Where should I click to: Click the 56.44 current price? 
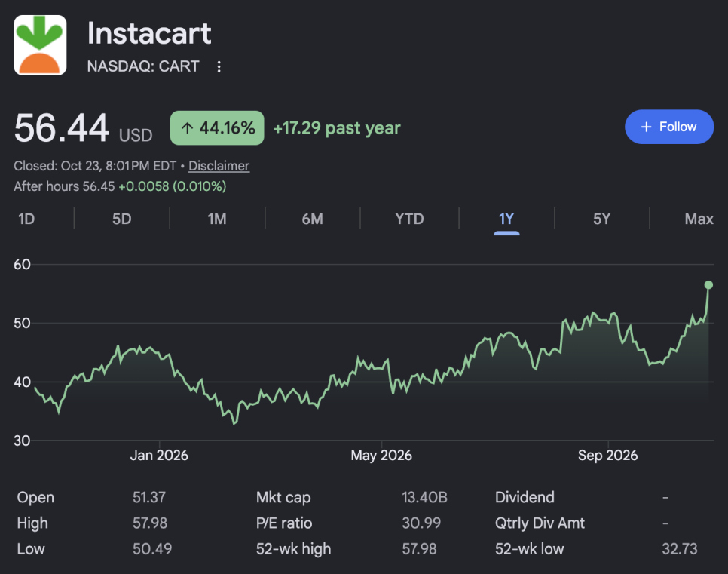pos(62,127)
